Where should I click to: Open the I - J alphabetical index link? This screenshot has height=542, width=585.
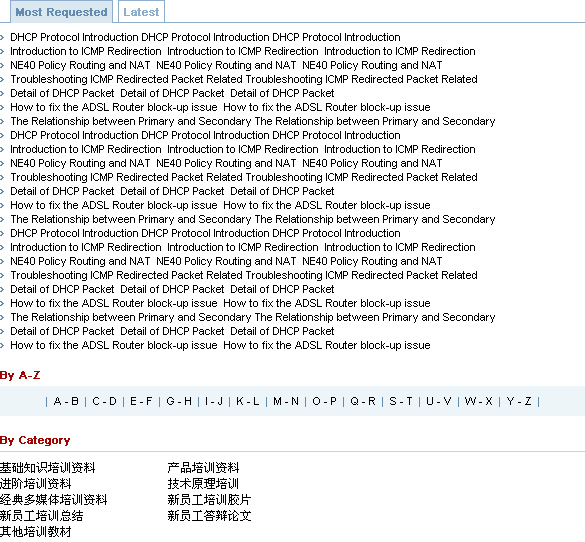click(x=214, y=401)
